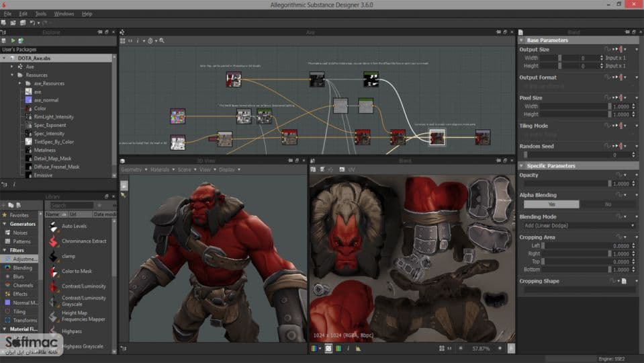The width and height of the screenshot is (644, 363).
Task: Select the clamp filter in Library
Action: (68, 256)
